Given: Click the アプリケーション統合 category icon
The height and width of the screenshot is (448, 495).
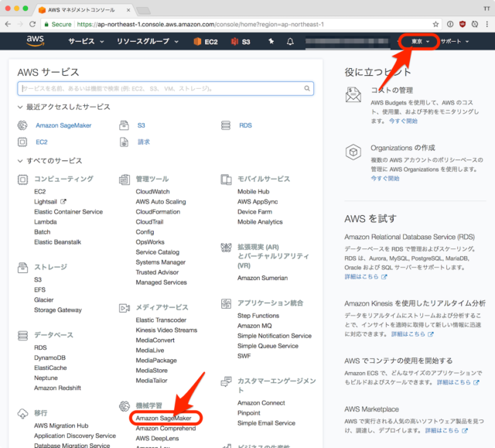Looking at the screenshot, I should [226, 304].
